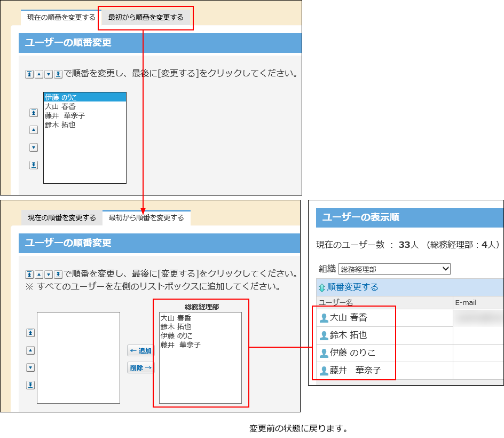The image size is (504, 438).
Task: Click move-to-top arrow beside bottom panel empty listbox
Action: (x=30, y=333)
